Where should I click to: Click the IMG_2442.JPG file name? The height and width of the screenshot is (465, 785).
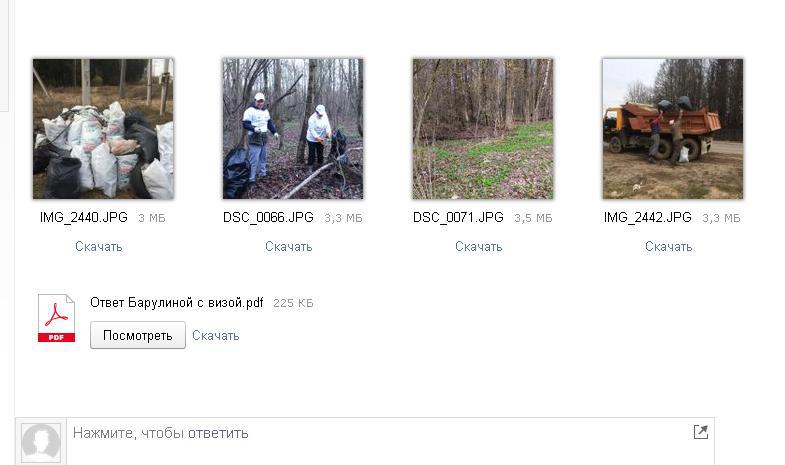(x=647, y=217)
